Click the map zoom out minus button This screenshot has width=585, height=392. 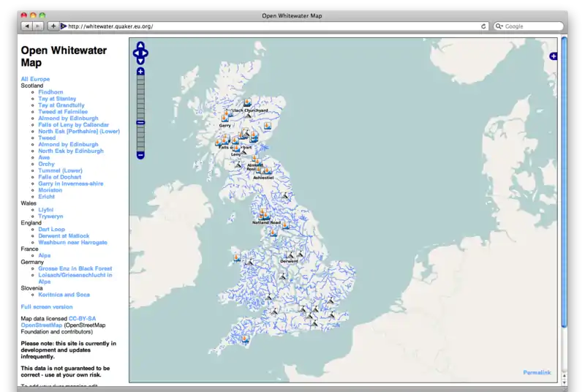[x=140, y=155]
